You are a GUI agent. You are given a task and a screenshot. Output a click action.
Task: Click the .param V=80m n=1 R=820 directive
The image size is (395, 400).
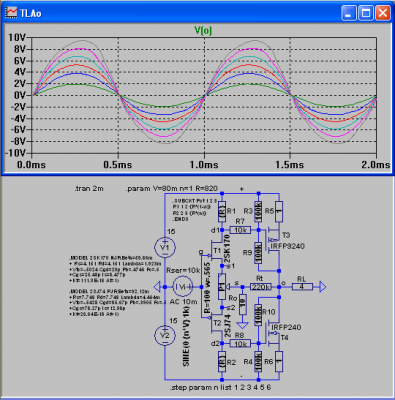(172, 189)
